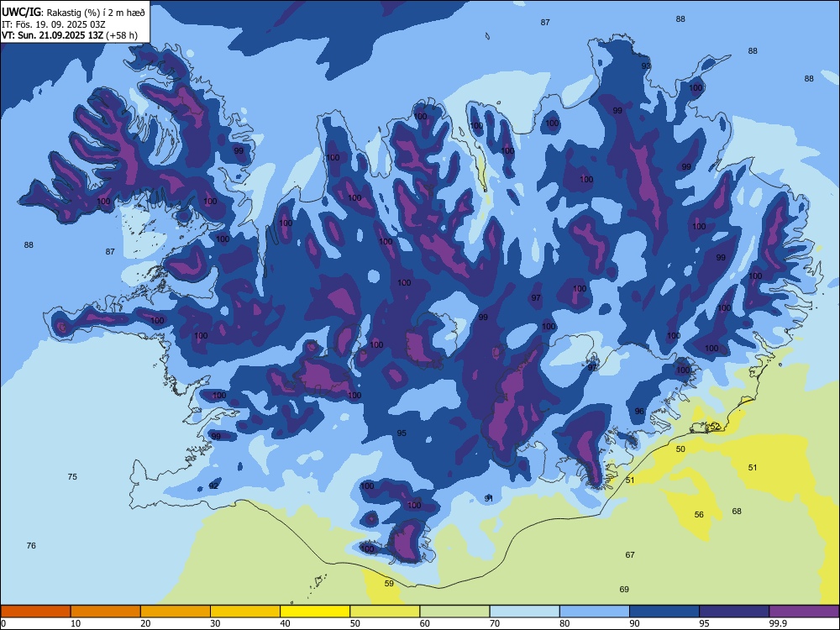Click the humidity value '56' in the yellow area
Image resolution: width=840 pixels, height=630 pixels.
(699, 514)
